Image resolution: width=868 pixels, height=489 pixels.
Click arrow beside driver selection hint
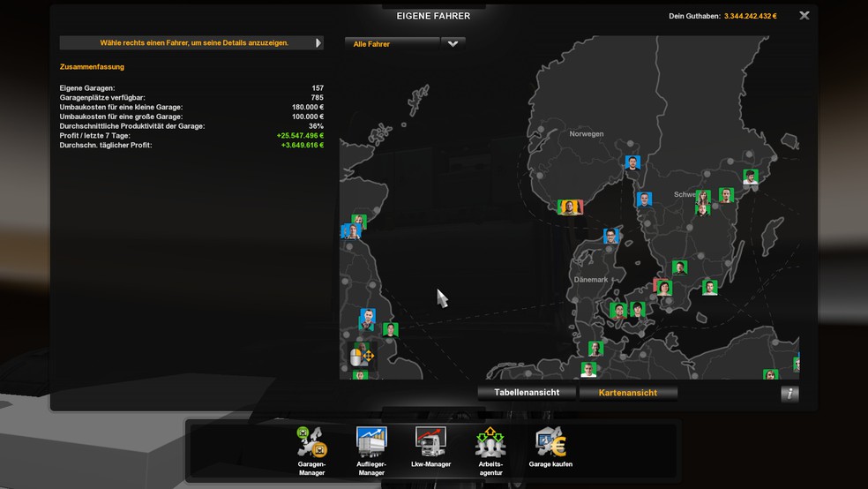[x=318, y=42]
